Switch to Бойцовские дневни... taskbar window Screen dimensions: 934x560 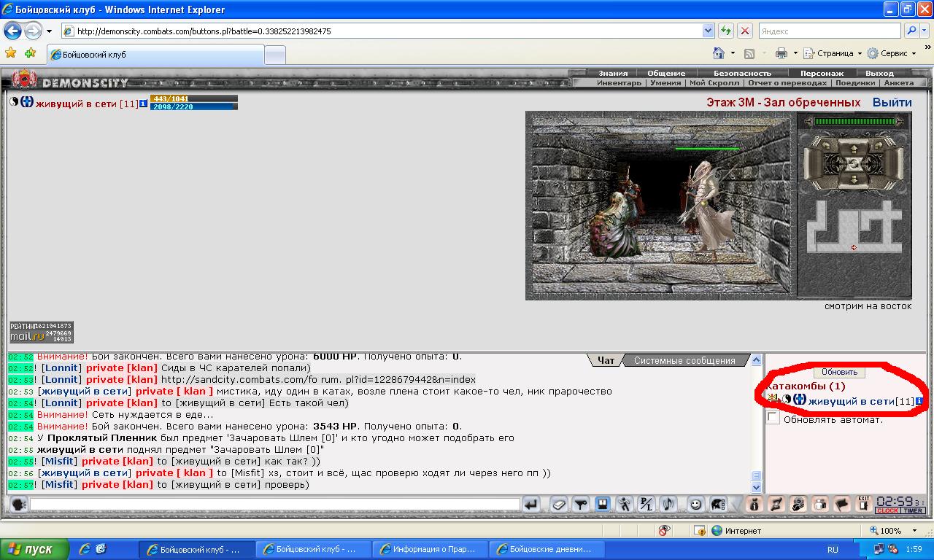point(547,549)
